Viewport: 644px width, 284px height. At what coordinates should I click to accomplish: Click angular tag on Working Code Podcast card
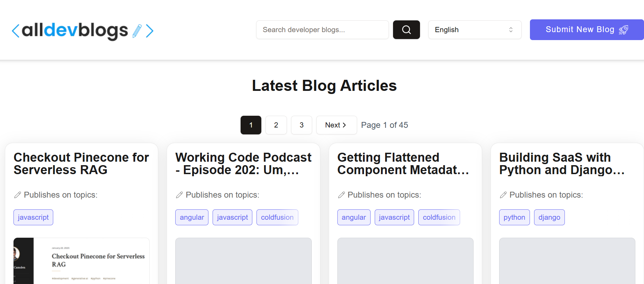[x=192, y=217]
